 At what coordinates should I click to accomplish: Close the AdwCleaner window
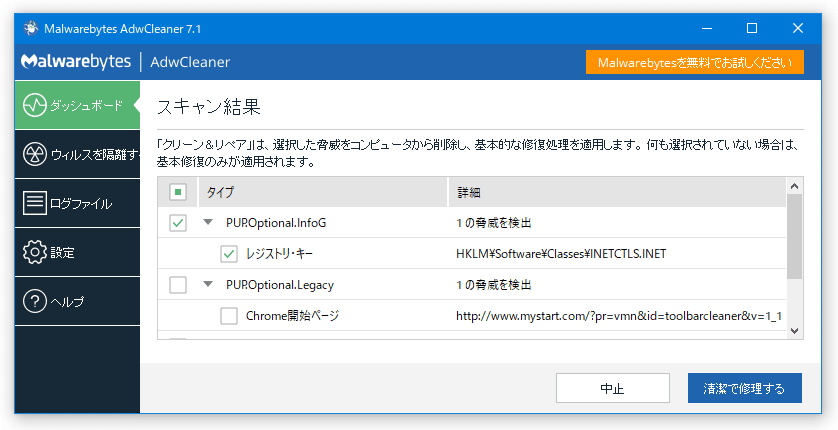coord(798,28)
